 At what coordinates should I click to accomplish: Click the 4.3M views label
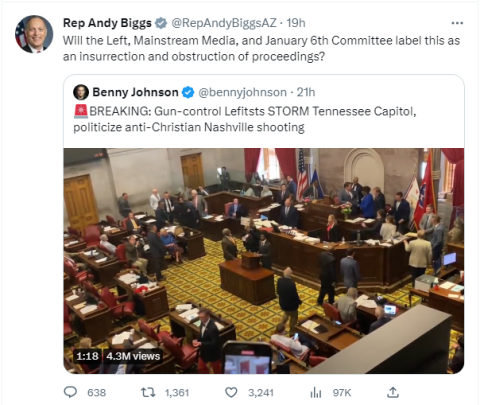coord(133,356)
